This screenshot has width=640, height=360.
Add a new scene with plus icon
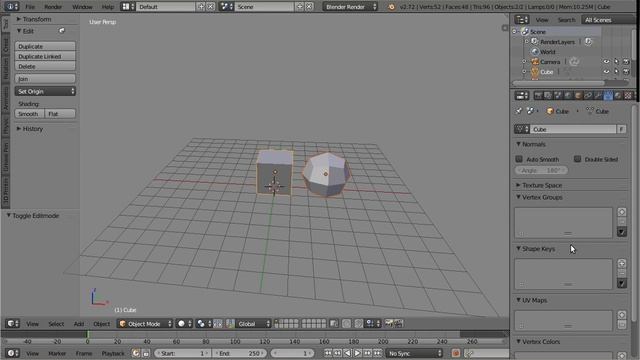point(300,7)
